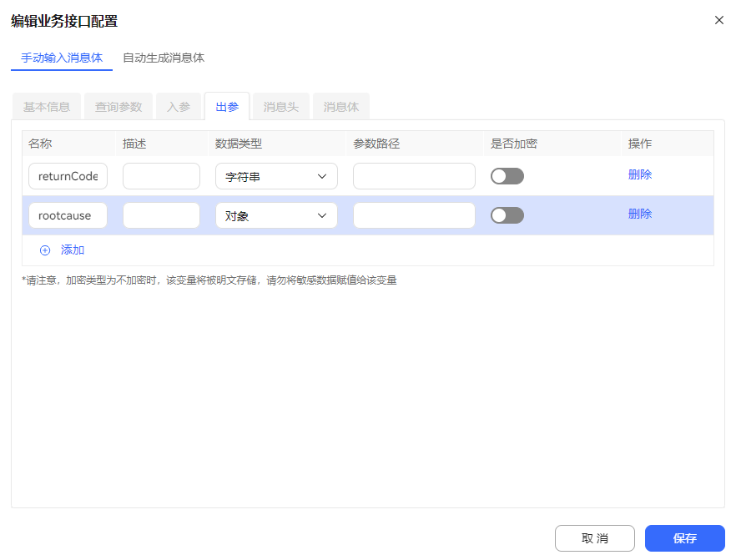Click the 请注意 encryption warning note
This screenshot has height=560, width=736.
pos(209,280)
